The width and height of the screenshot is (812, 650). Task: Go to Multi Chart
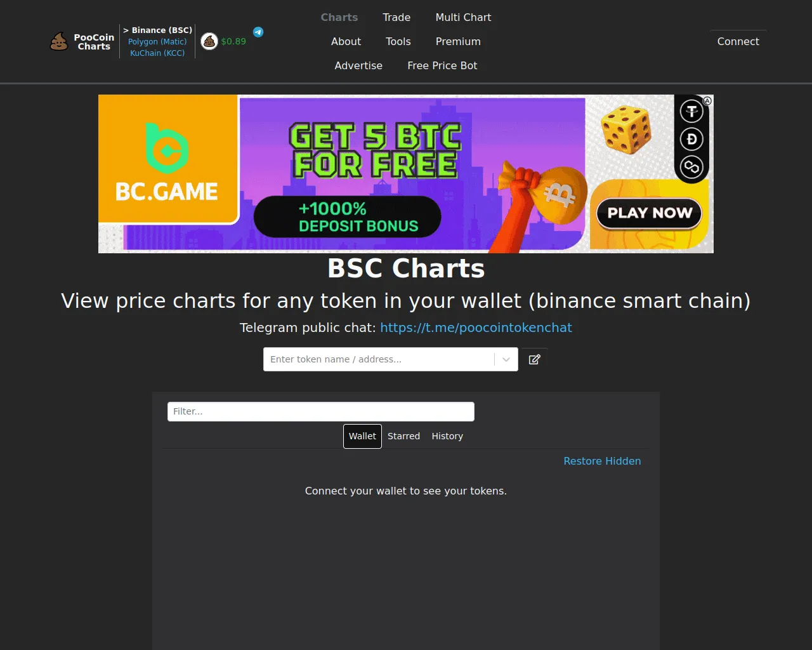click(463, 17)
